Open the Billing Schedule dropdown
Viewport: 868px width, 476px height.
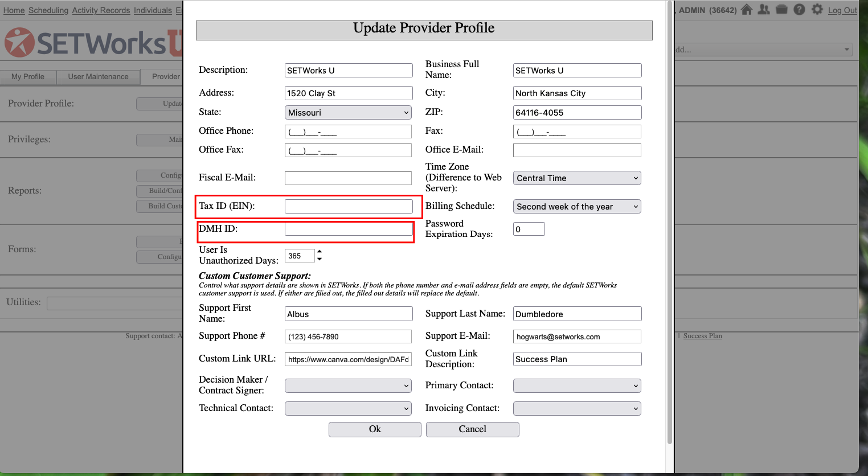pyautogui.click(x=577, y=207)
